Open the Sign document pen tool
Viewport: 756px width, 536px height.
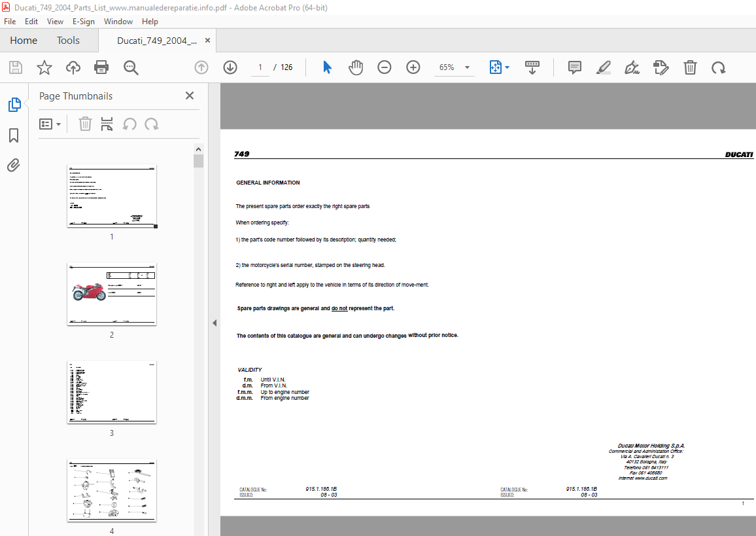pyautogui.click(x=632, y=67)
